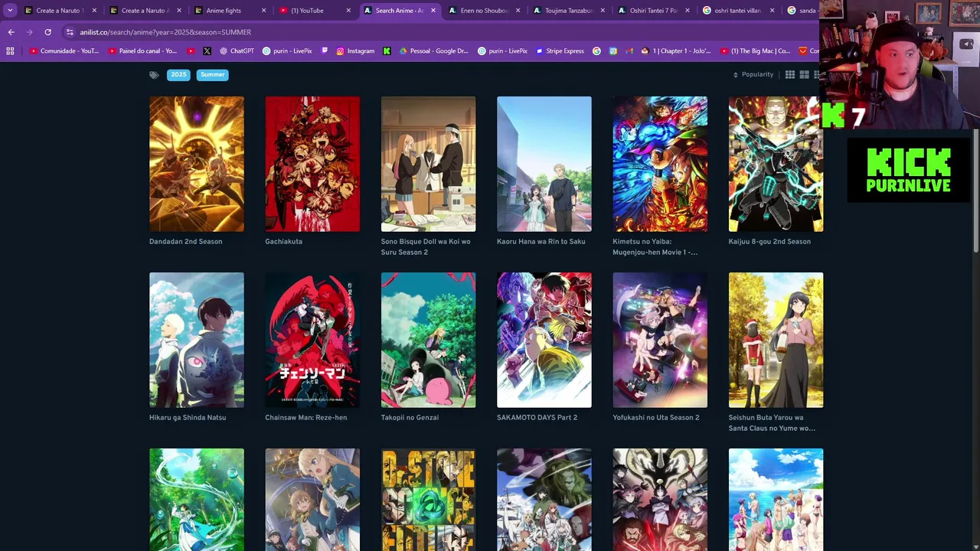Switch to the oshri tantei villan Google tab

[737, 11]
